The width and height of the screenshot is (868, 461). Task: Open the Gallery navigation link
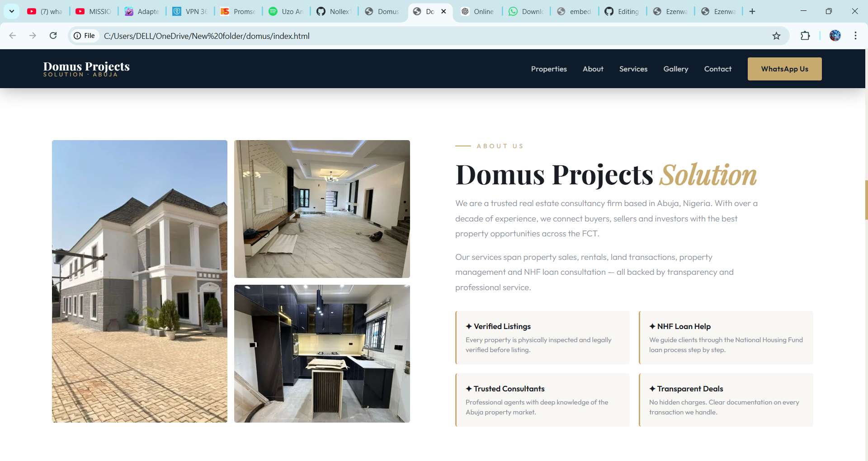click(675, 69)
